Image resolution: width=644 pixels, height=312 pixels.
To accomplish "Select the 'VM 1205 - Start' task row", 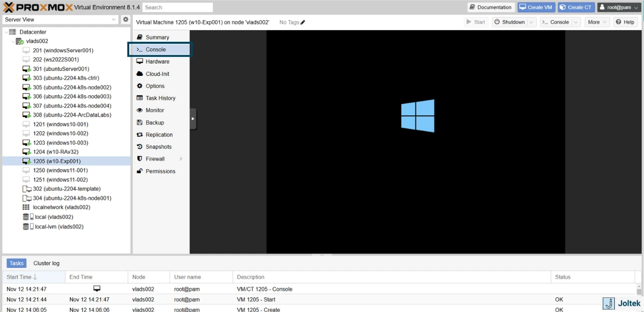I will 319,299.
